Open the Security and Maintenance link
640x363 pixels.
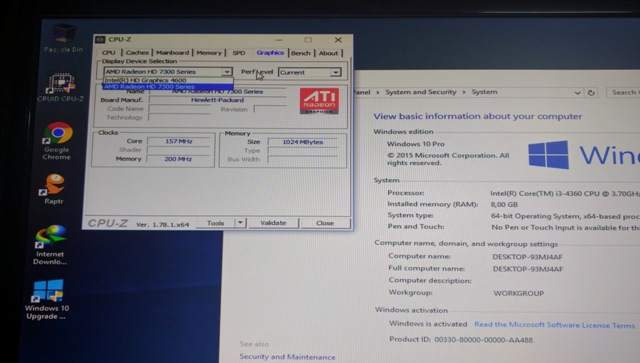tap(287, 357)
